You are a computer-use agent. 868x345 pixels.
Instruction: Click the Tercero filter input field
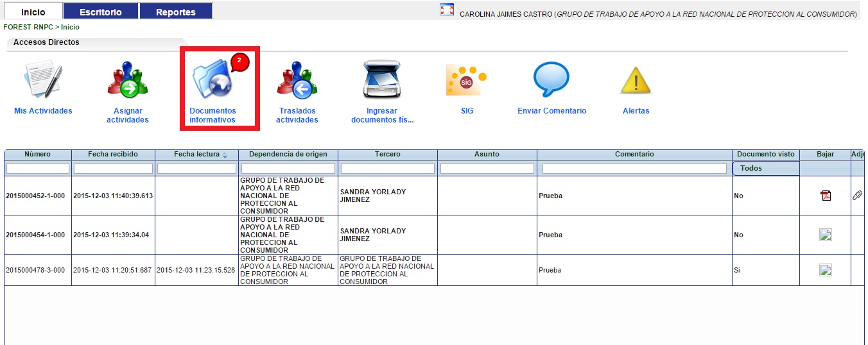[x=387, y=169]
